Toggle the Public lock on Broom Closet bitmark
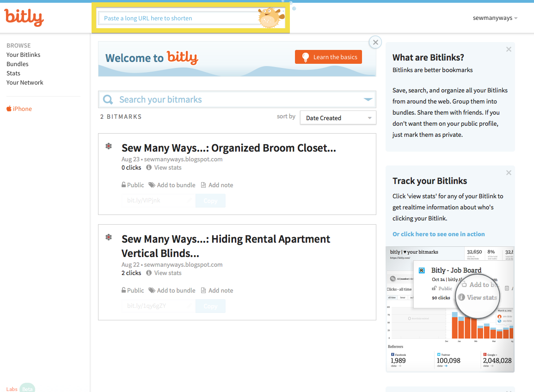Viewport: 534px width, 392px height. pos(133,185)
